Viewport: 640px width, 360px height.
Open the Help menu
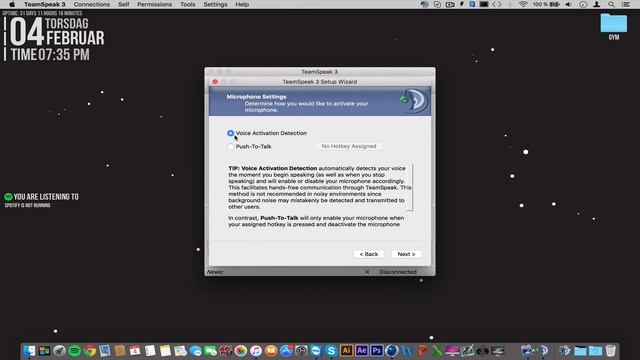[242, 4]
